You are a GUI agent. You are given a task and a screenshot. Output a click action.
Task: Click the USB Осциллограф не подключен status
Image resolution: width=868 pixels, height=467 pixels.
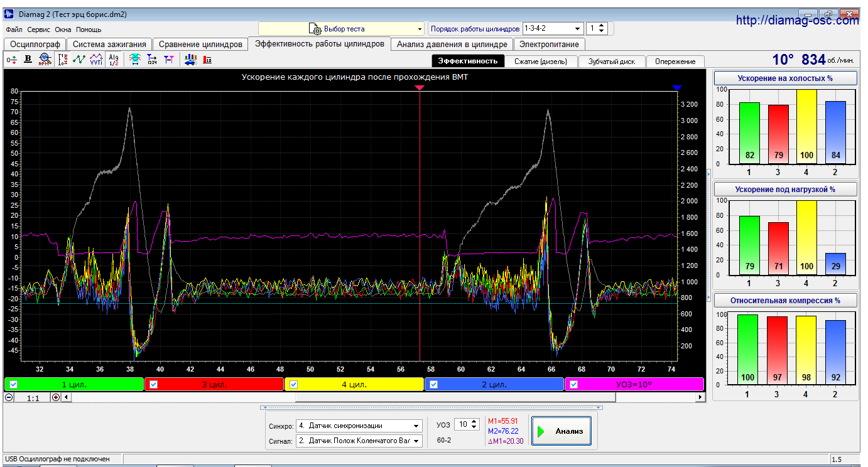[58, 459]
